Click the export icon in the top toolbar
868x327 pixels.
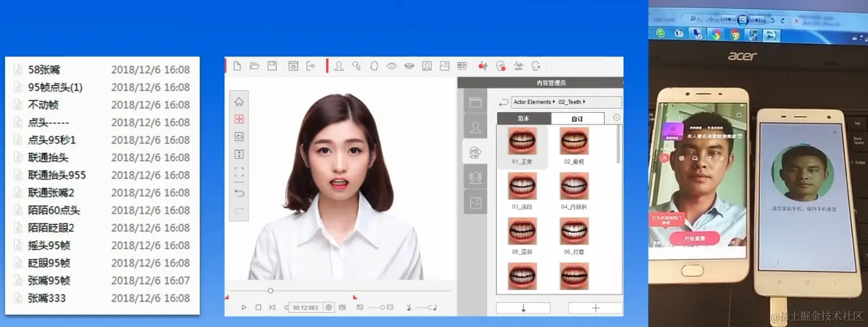pyautogui.click(x=311, y=66)
